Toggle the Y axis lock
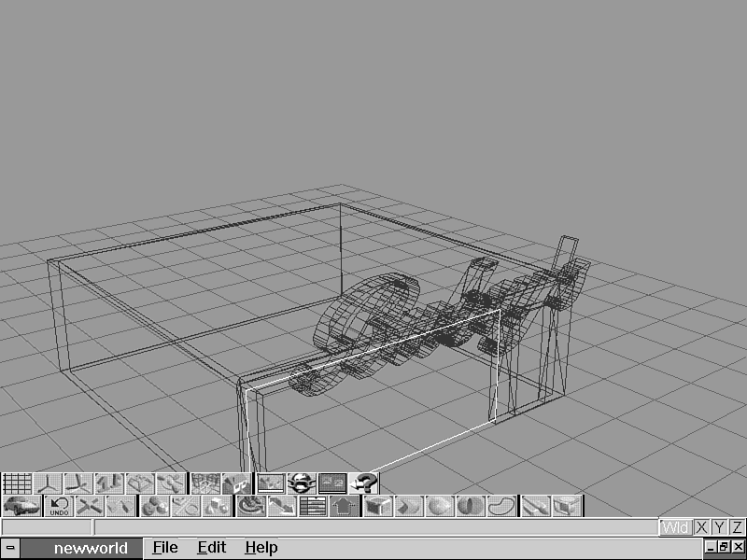 (719, 527)
